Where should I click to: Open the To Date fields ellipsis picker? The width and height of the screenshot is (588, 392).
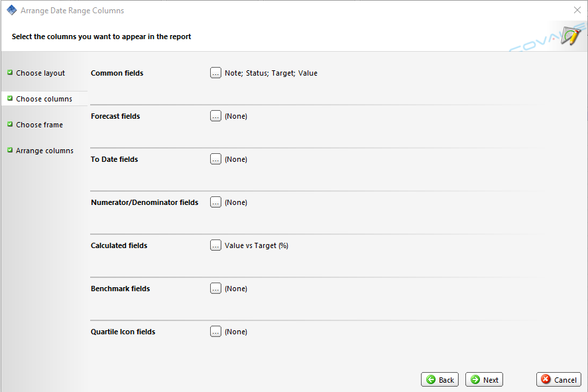[x=215, y=159]
